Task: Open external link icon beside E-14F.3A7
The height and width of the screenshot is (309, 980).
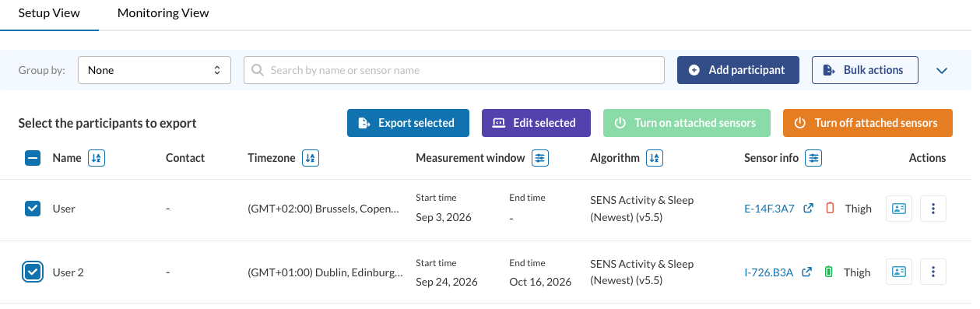Action: coord(808,209)
